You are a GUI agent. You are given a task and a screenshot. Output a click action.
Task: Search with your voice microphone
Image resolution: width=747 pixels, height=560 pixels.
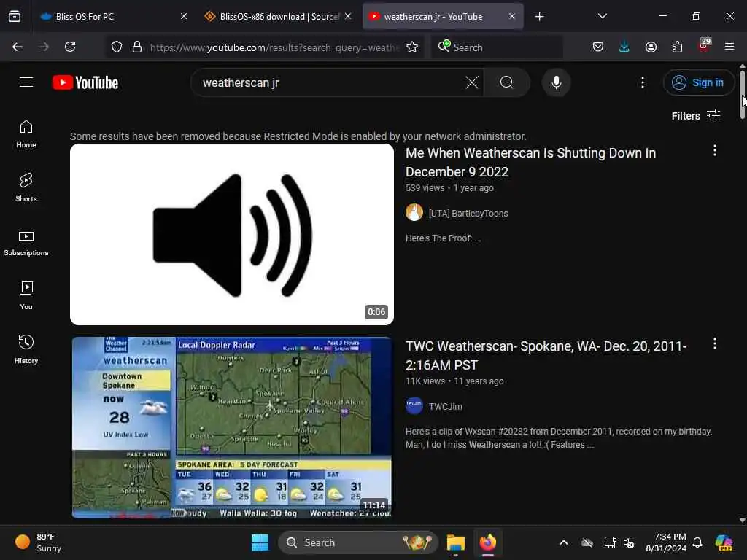click(556, 82)
